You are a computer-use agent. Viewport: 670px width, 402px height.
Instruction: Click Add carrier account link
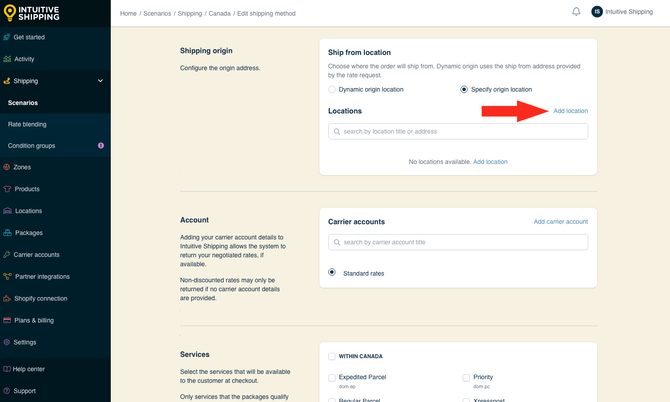pos(561,221)
